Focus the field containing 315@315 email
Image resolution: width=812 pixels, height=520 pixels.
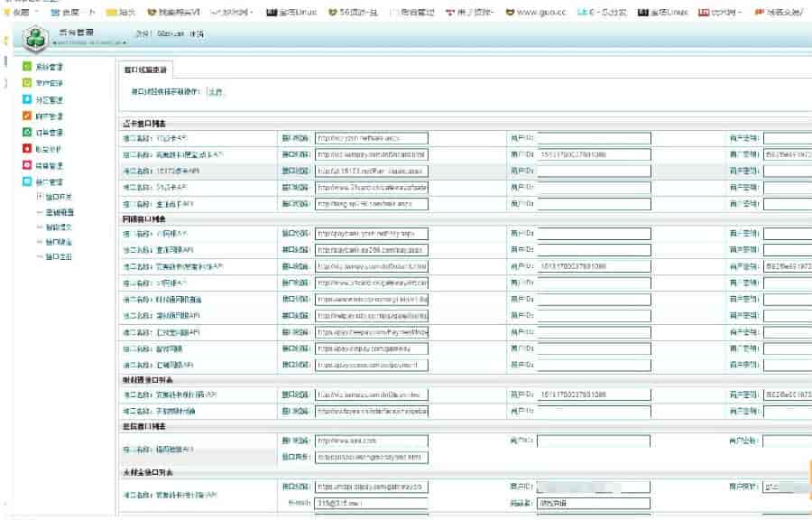pyautogui.click(x=371, y=503)
